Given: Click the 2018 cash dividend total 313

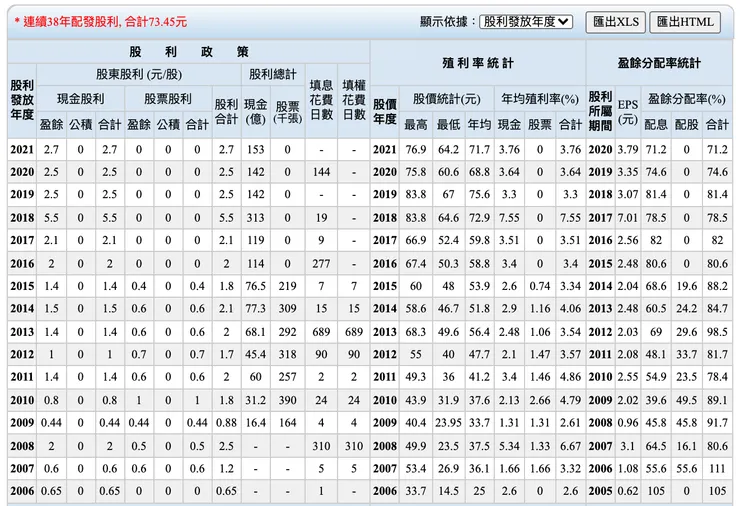Looking at the screenshot, I should point(255,218).
